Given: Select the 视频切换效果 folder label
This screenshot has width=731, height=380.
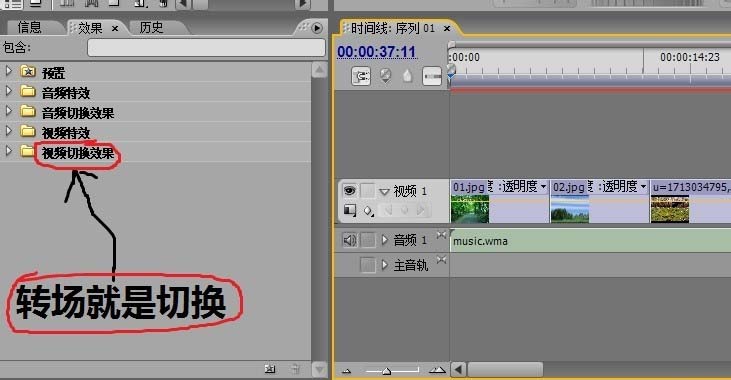Looking at the screenshot, I should tap(78, 153).
